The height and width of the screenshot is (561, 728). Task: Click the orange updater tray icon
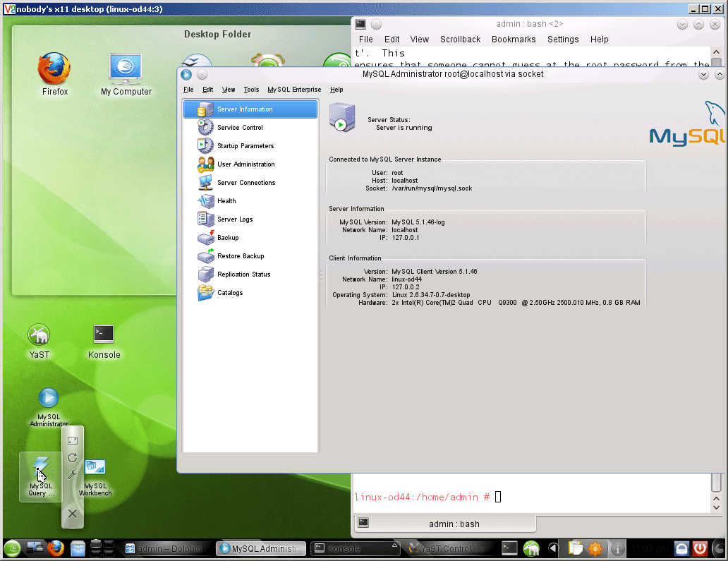595,548
